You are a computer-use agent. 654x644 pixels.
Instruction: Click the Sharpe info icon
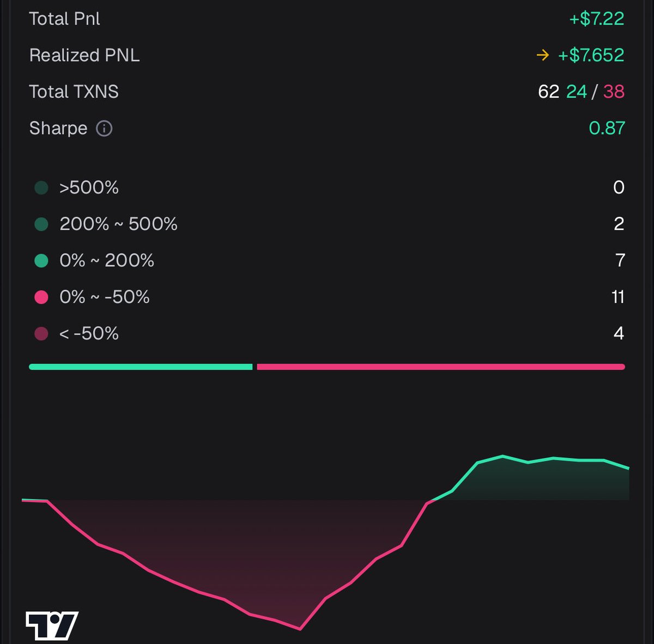104,129
